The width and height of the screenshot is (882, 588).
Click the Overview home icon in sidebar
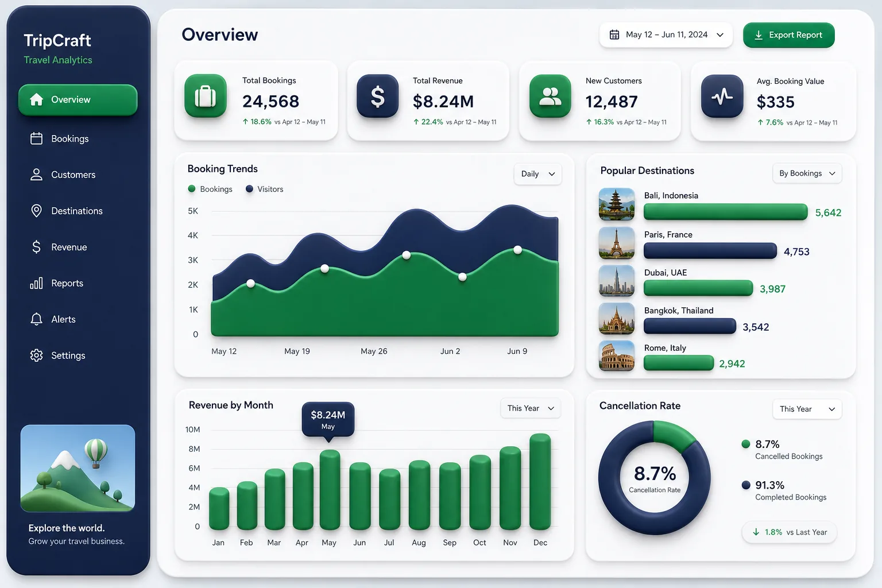coord(36,99)
